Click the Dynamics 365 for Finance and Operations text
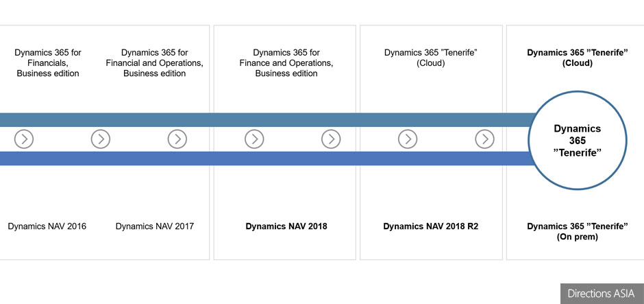Image resolution: width=644 pixels, height=304 pixels. pos(286,62)
